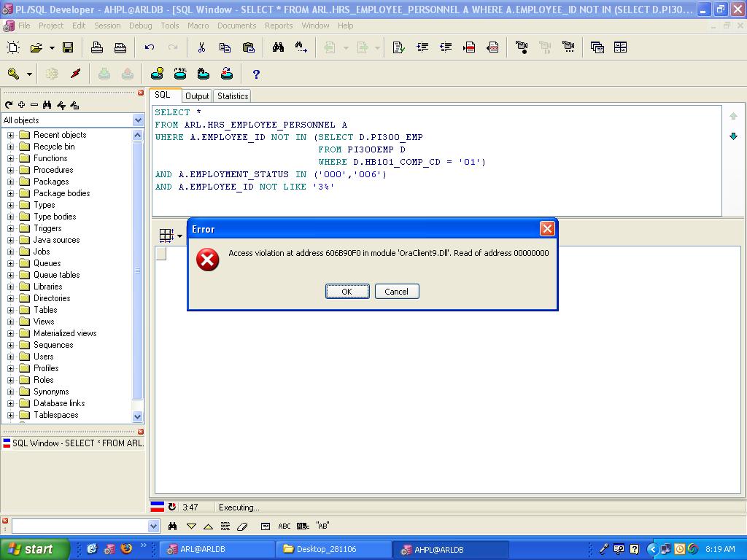Click the Break execution lightning icon

(75, 74)
